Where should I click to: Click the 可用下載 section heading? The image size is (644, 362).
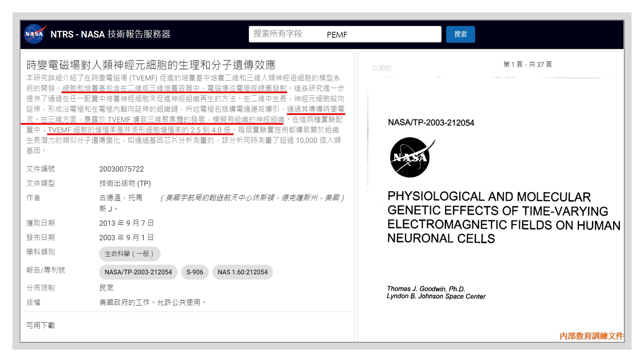coord(41,325)
